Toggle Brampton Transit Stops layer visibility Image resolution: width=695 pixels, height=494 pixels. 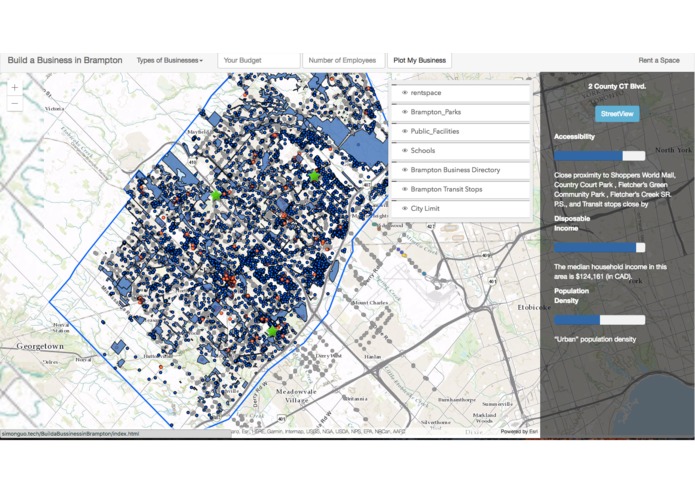405,189
